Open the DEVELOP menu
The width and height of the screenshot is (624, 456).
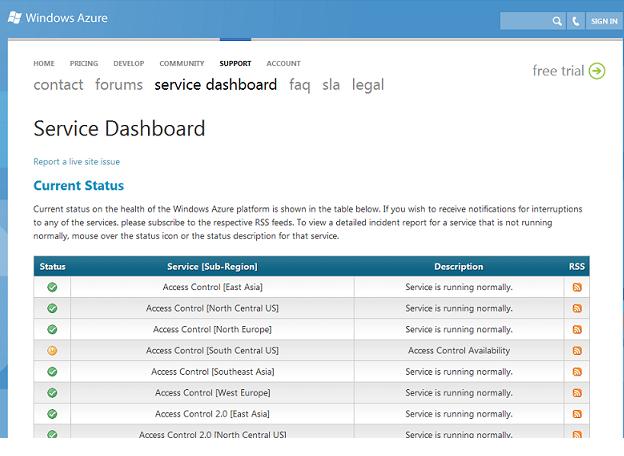click(129, 63)
